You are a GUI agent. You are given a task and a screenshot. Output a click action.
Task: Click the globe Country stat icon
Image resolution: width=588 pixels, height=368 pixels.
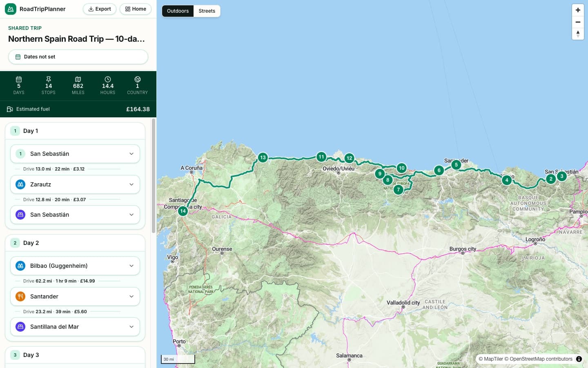point(138,79)
